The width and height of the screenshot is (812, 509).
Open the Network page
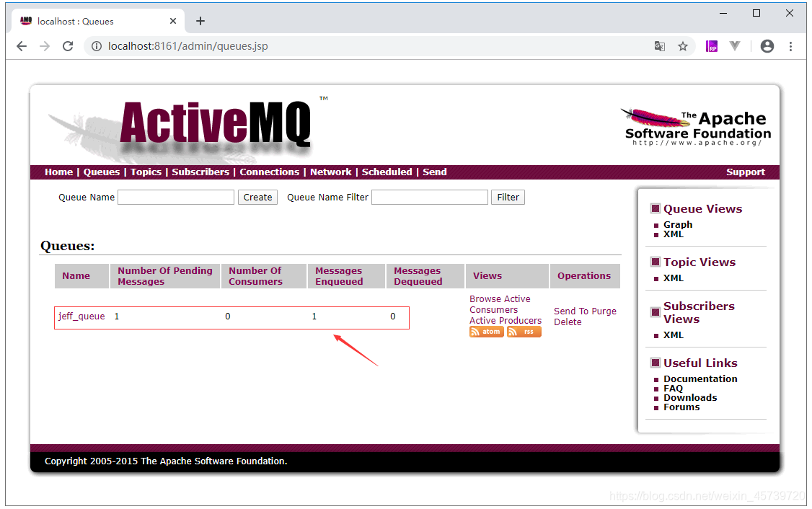coord(330,172)
